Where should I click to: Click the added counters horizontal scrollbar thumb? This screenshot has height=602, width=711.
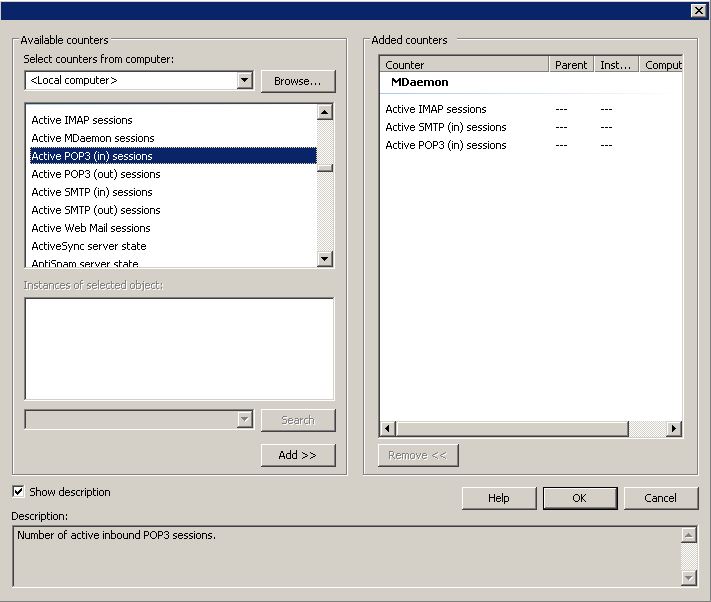[512, 428]
